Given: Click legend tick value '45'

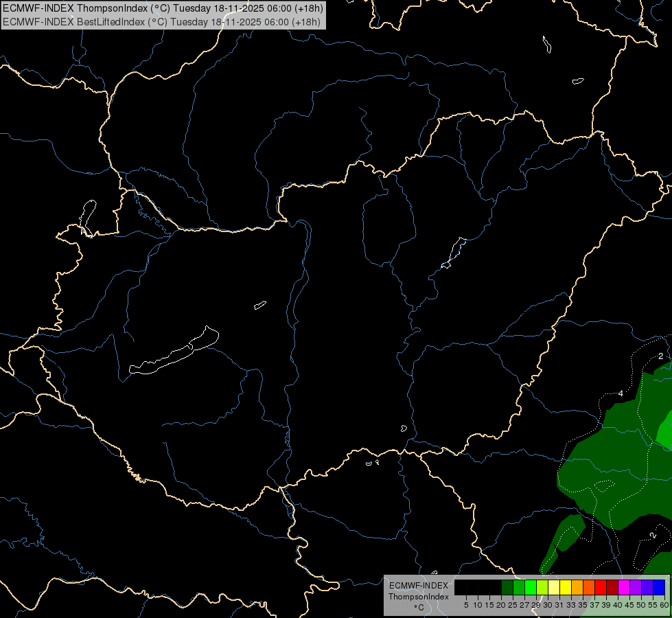Looking at the screenshot, I should 629,605.
